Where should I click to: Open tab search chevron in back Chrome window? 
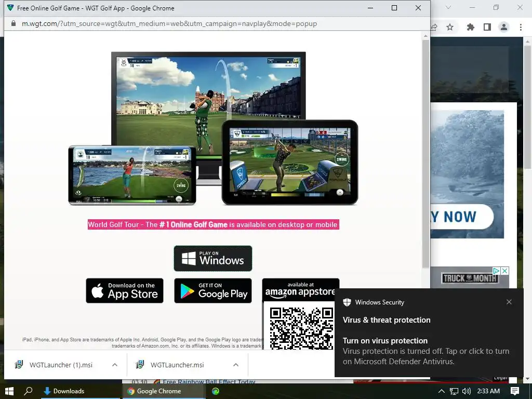pos(448,7)
